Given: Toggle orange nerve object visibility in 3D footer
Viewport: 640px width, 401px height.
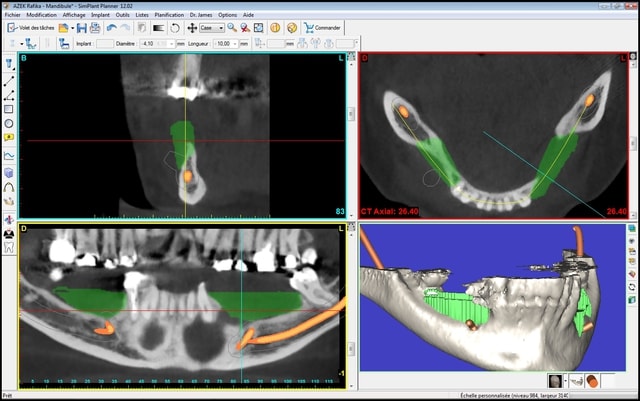Looking at the screenshot, I should click(x=592, y=381).
